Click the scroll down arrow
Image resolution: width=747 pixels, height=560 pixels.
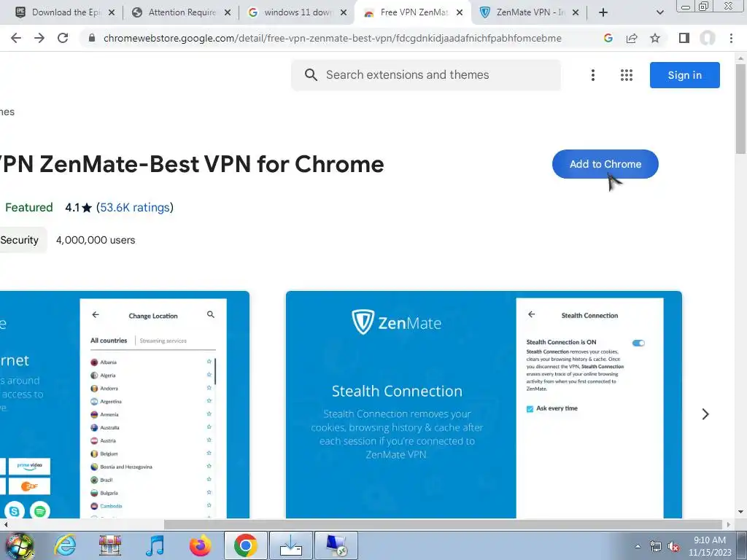point(740,512)
